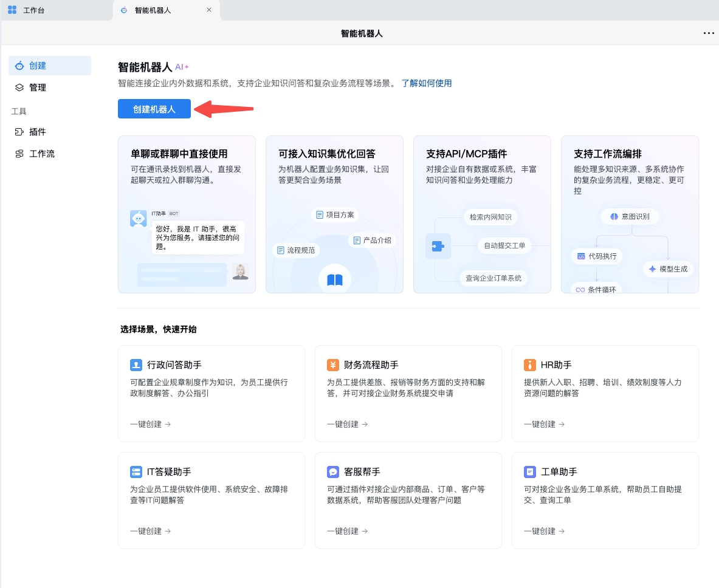Open the 单聊或群聊中直接使用 feature card
The image size is (719, 588).
click(187, 214)
